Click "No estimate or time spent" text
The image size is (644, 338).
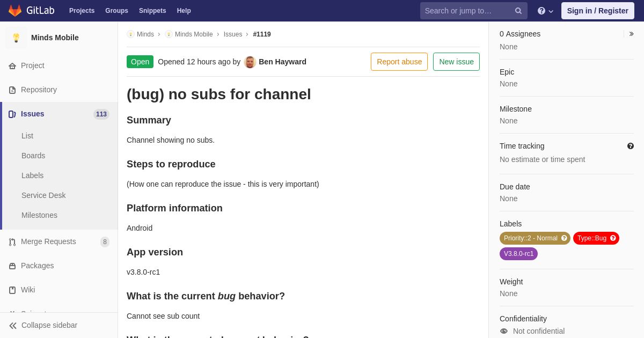[x=543, y=159]
